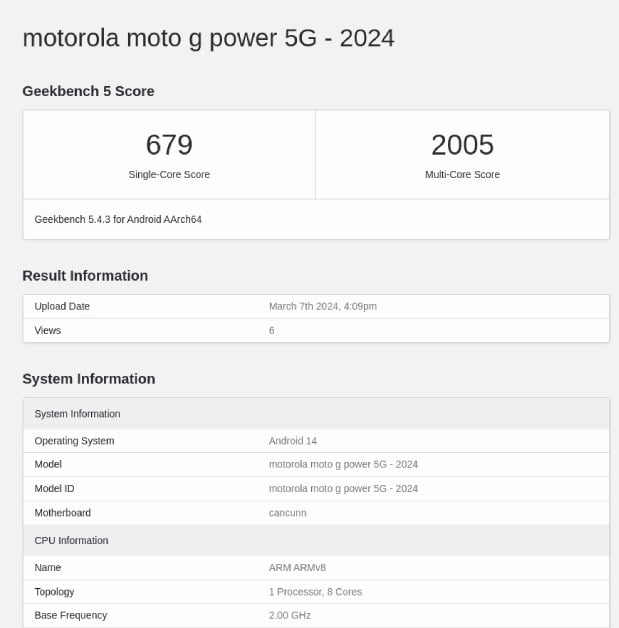Click the Multi-Core Score label

462,174
